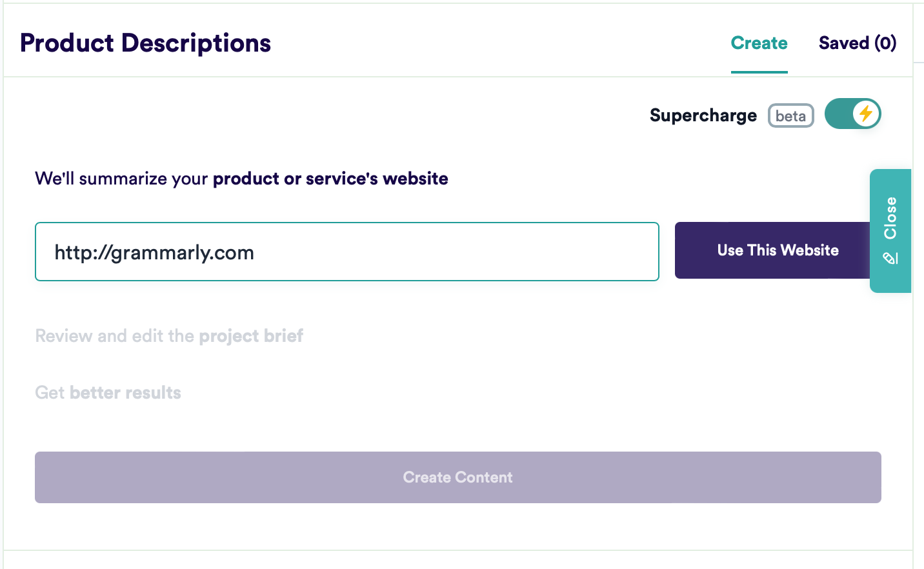Switch to the Create tab
The height and width of the screenshot is (569, 924).
(x=759, y=43)
